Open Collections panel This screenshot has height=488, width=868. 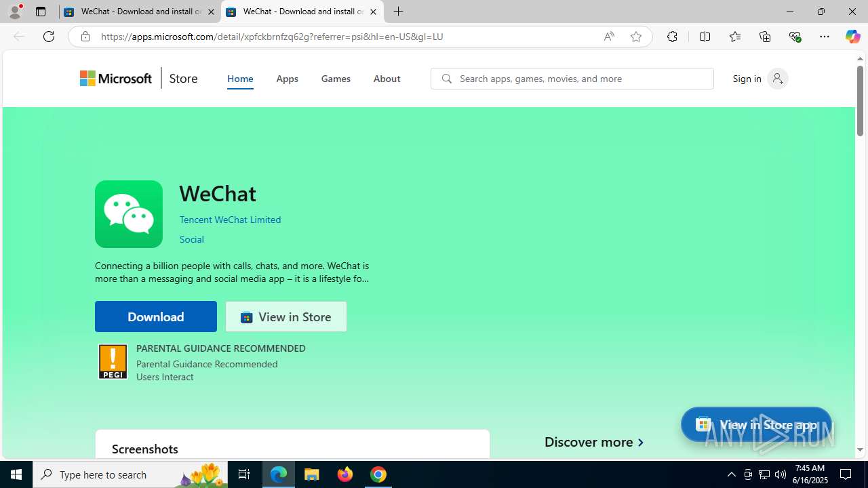coord(765,37)
